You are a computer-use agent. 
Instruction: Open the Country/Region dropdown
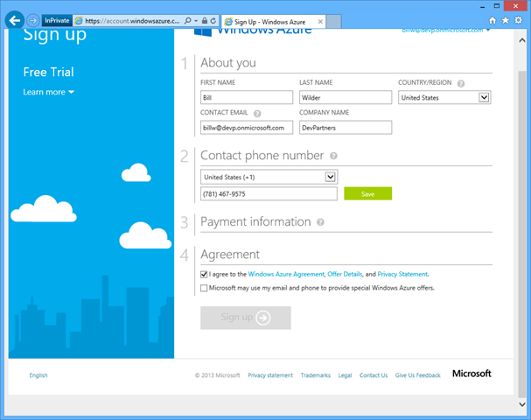click(x=484, y=98)
